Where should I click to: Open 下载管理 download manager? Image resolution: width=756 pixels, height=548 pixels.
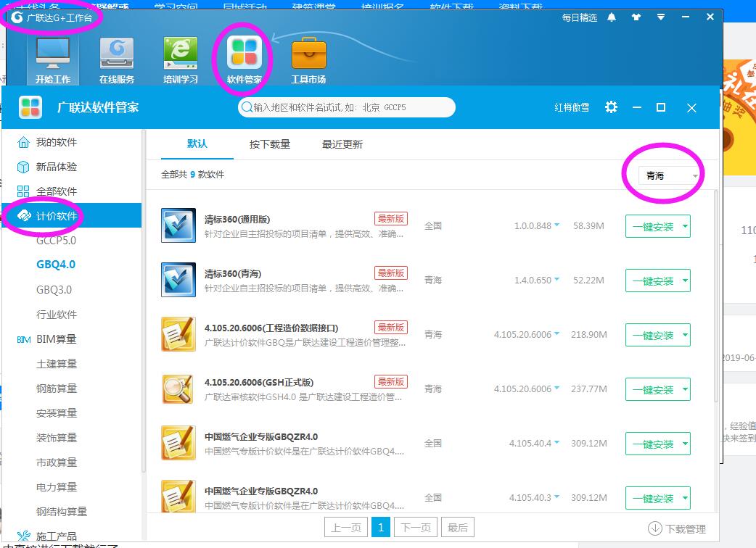[x=677, y=528]
